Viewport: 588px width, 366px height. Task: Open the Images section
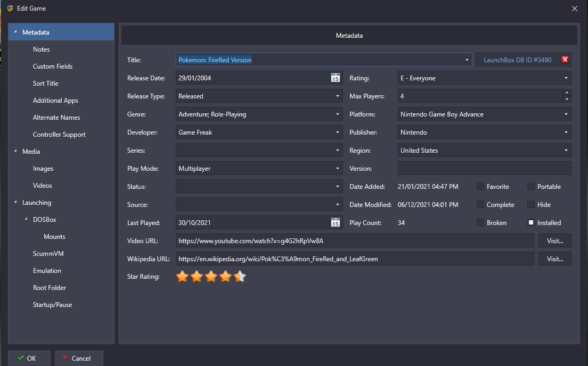43,169
